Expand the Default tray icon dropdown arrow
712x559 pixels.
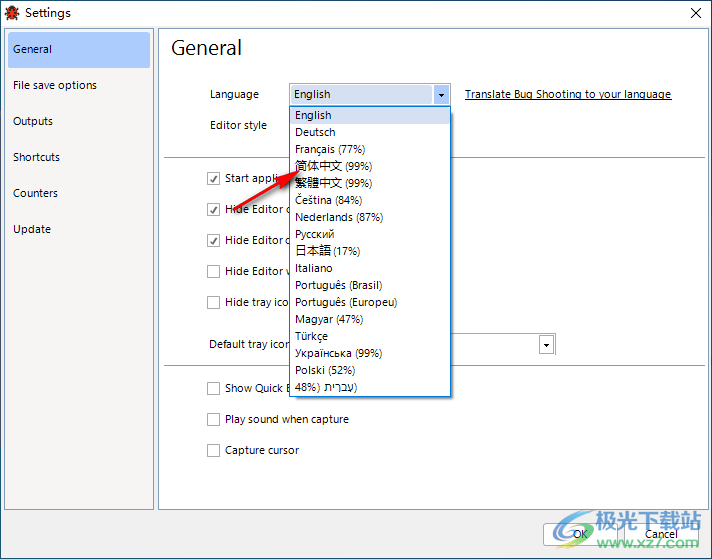point(546,345)
